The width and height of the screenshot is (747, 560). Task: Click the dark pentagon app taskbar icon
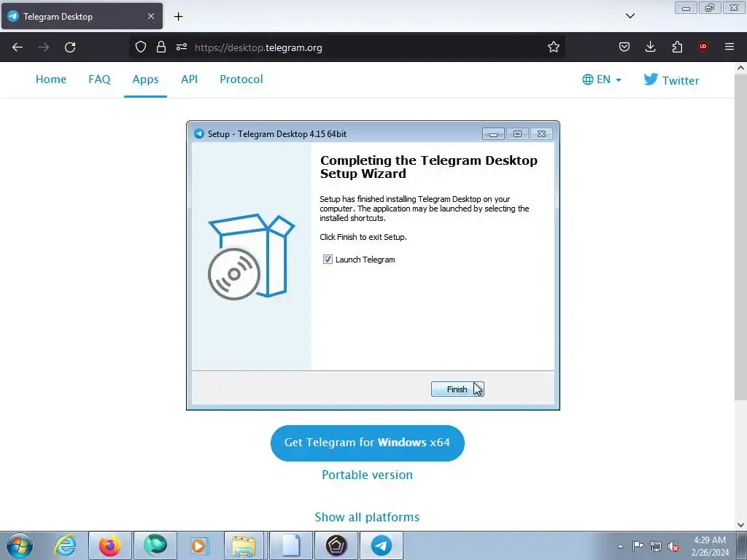point(336,545)
